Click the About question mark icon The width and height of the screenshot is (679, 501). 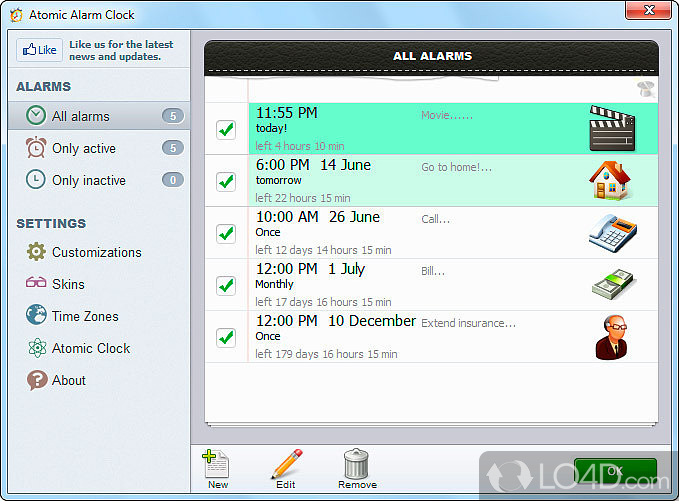tap(37, 380)
